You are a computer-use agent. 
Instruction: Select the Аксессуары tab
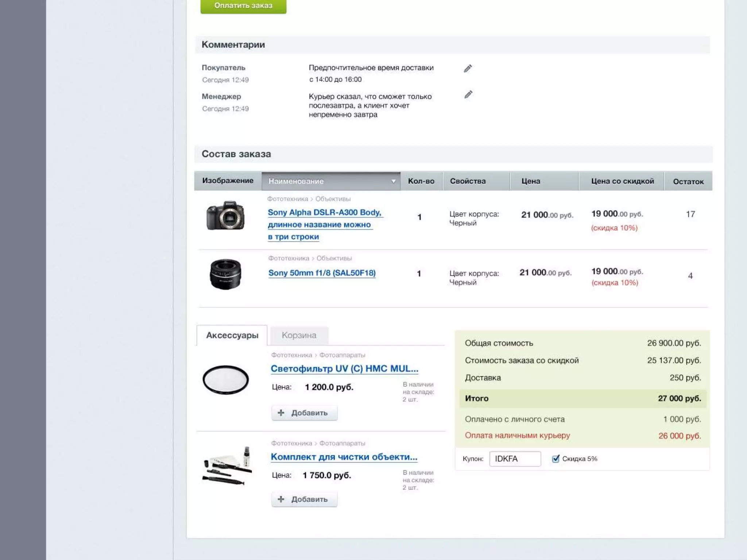232,335
